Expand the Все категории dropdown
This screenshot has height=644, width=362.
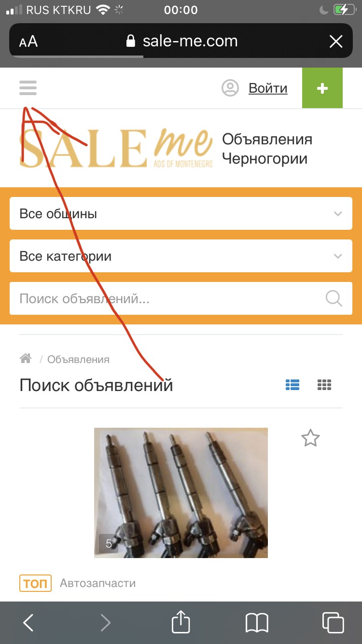pyautogui.click(x=181, y=256)
